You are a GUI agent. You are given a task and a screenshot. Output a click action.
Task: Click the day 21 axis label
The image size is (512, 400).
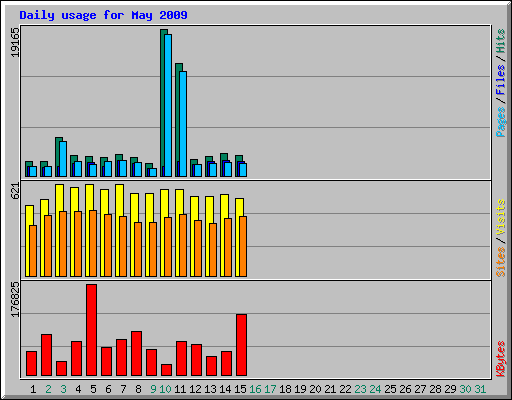click(x=330, y=389)
